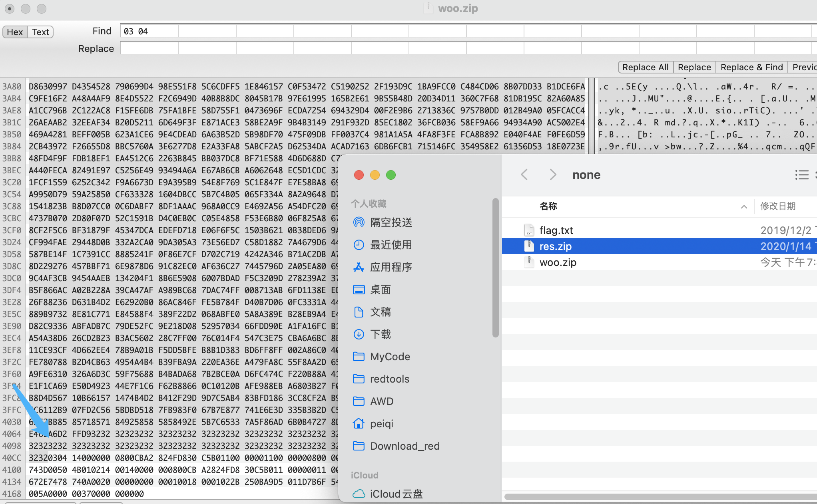This screenshot has width=817, height=504.
Task: Click the res.zip file icon
Action: click(529, 246)
